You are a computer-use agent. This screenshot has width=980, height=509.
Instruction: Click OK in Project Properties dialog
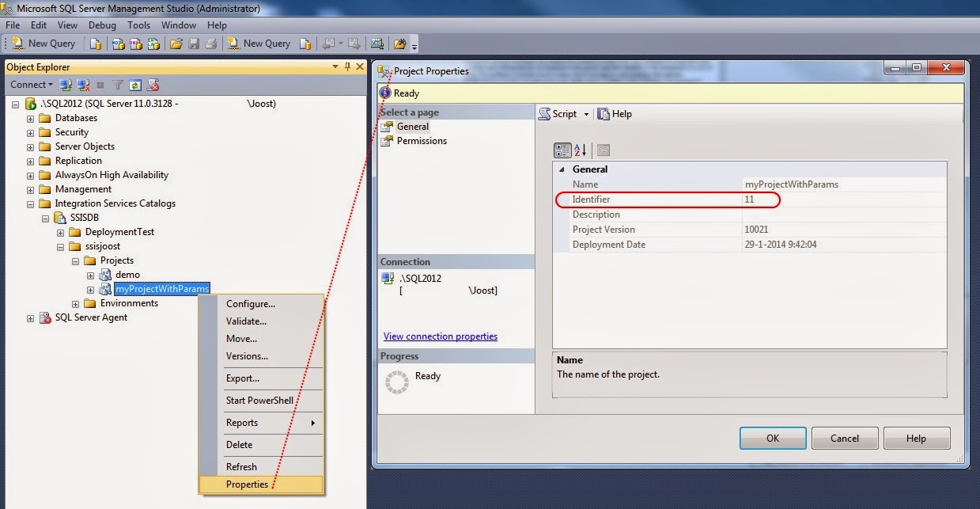(773, 438)
